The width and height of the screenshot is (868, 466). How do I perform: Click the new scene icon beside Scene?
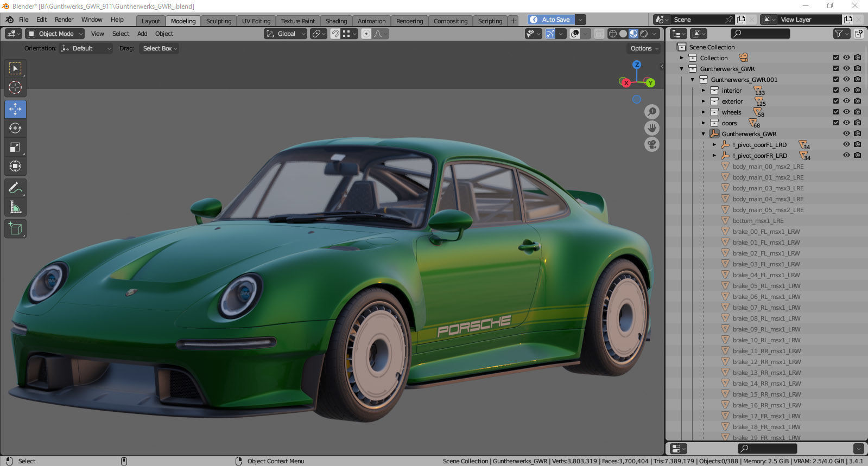pyautogui.click(x=741, y=20)
